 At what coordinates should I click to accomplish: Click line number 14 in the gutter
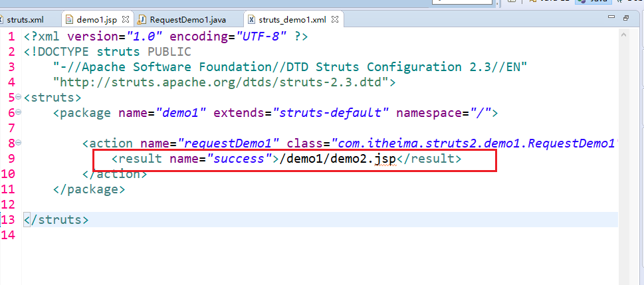click(x=8, y=235)
